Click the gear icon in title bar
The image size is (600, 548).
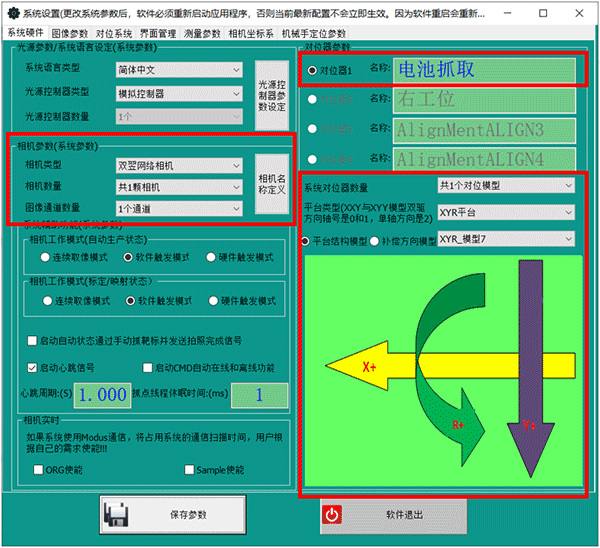[x=11, y=15]
